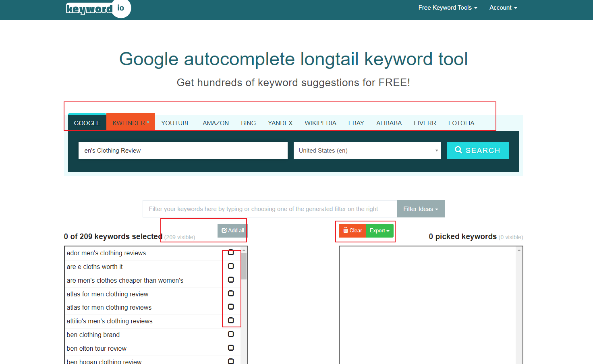Viewport: 593px width, 364px height.
Task: Expand the Filter Ideas dropdown
Action: [x=420, y=209]
